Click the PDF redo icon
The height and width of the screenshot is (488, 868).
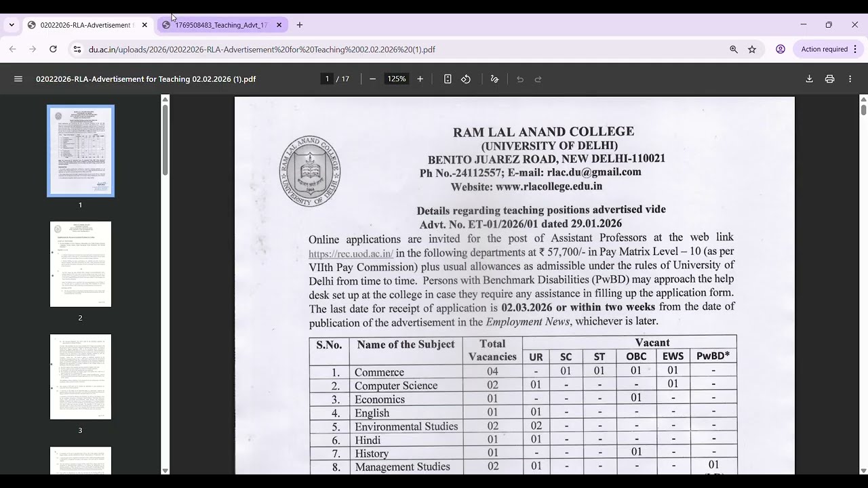click(538, 79)
